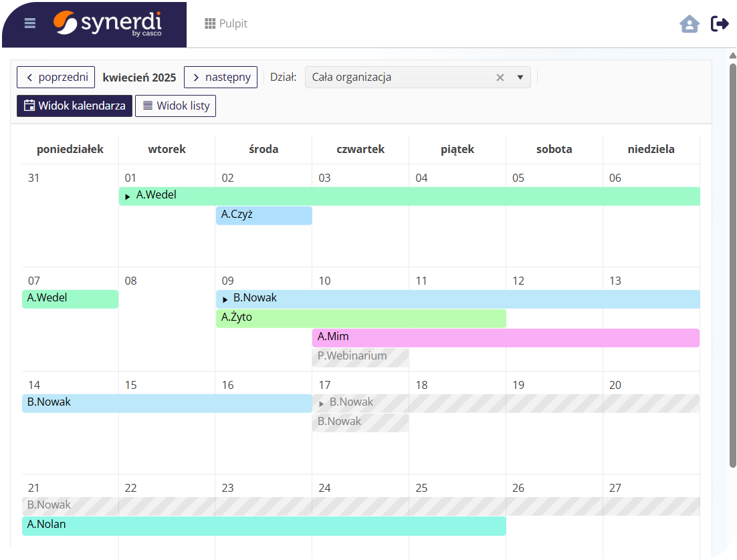This screenshot has height=560, width=737.
Task: Click the czwartek column header
Action: 360,150
